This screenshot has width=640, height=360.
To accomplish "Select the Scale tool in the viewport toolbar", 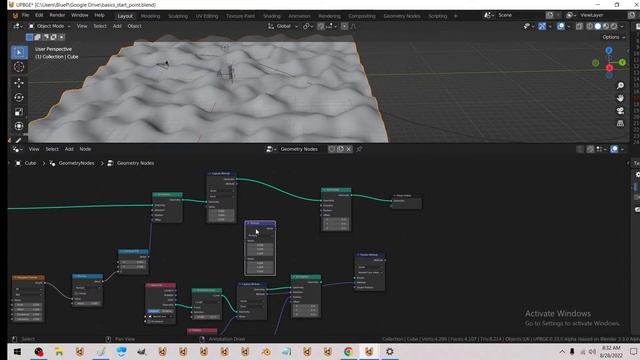I will tap(19, 112).
